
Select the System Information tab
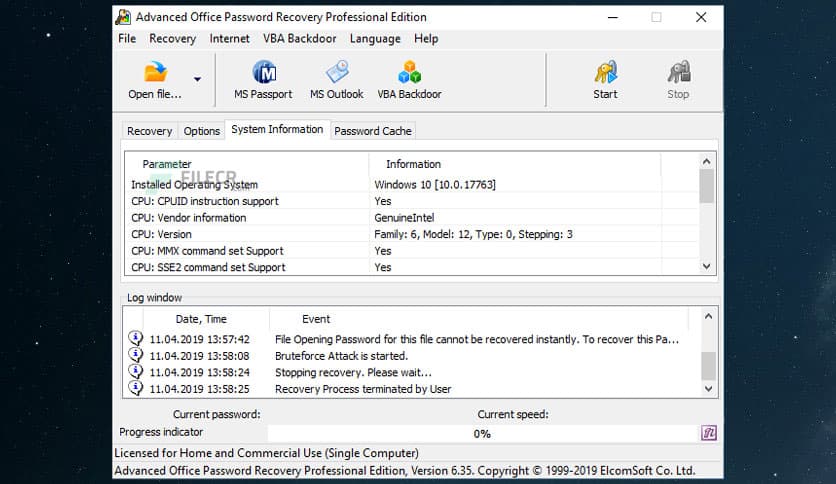[277, 130]
